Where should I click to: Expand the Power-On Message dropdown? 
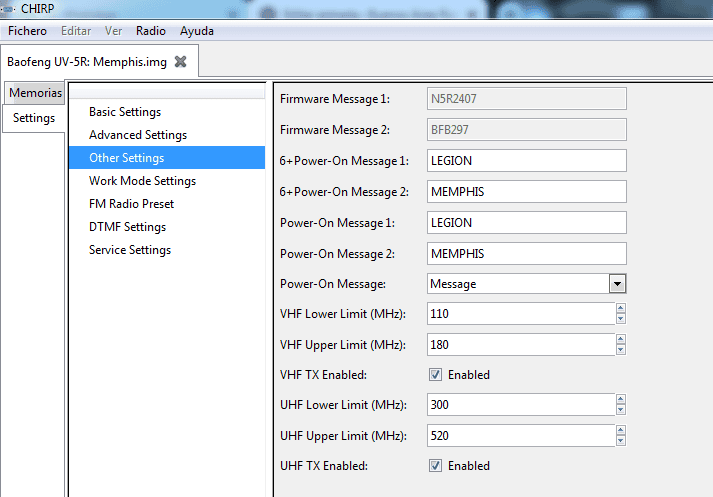(x=617, y=284)
